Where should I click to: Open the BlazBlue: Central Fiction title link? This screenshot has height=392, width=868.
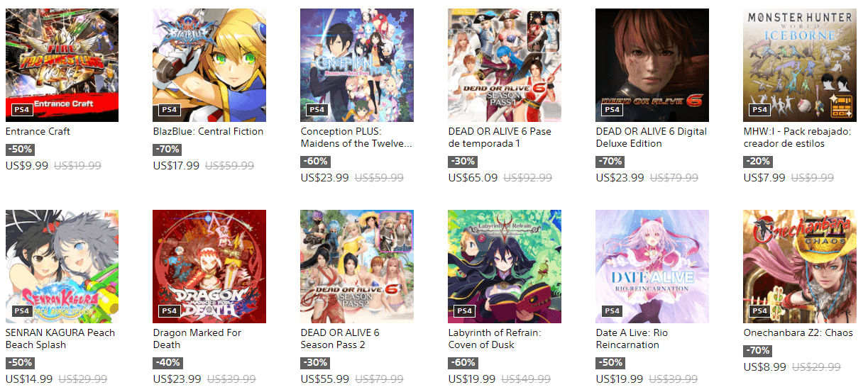tap(208, 131)
